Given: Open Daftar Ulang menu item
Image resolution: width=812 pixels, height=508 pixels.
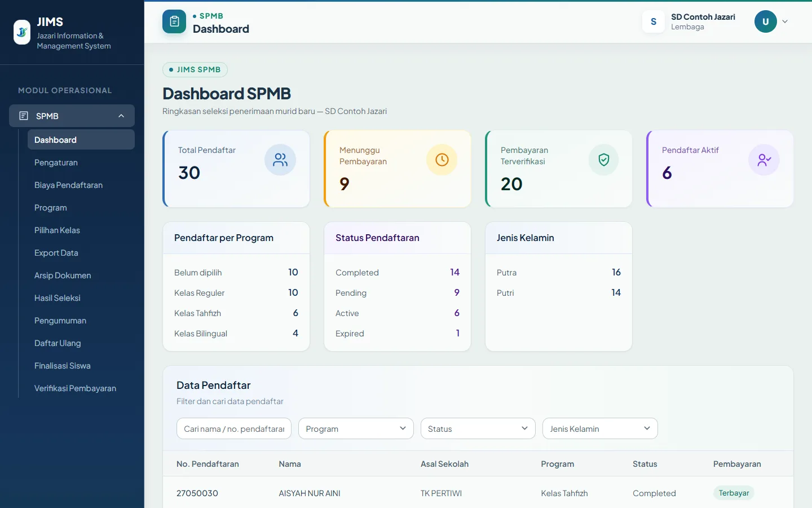Looking at the screenshot, I should point(81,343).
